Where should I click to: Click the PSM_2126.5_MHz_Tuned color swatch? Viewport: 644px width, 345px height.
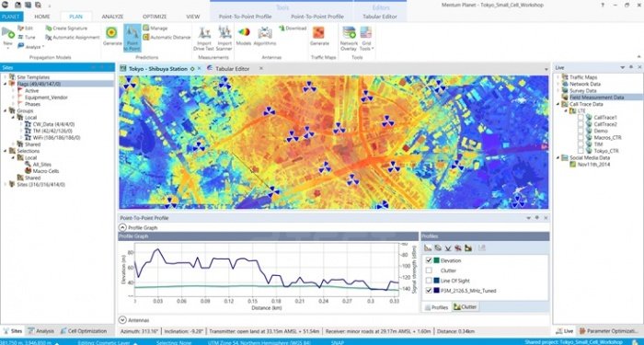436,291
